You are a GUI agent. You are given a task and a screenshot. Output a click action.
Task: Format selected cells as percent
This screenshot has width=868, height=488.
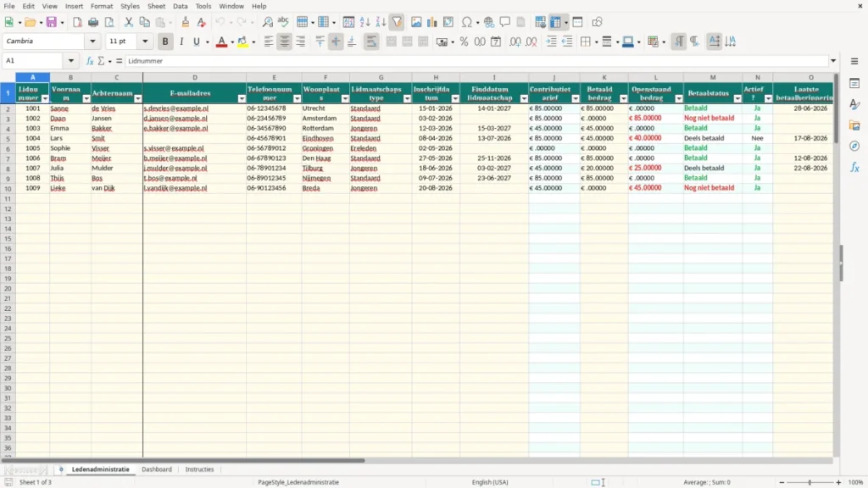(x=464, y=42)
